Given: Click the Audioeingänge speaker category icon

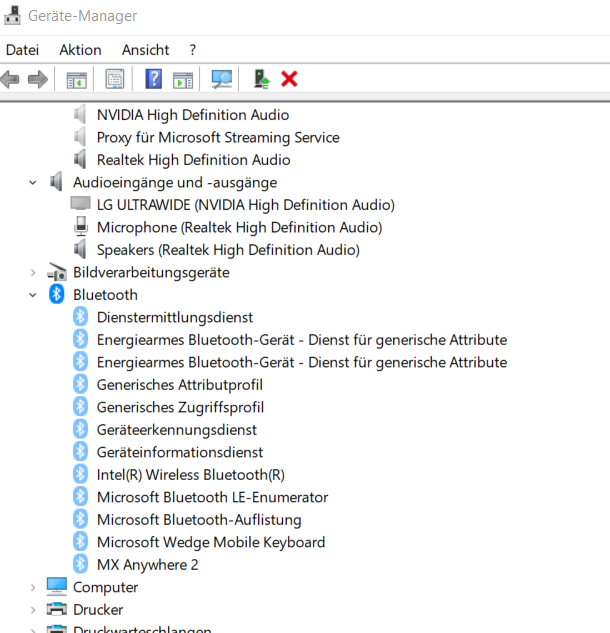Looking at the screenshot, I should 56,181.
